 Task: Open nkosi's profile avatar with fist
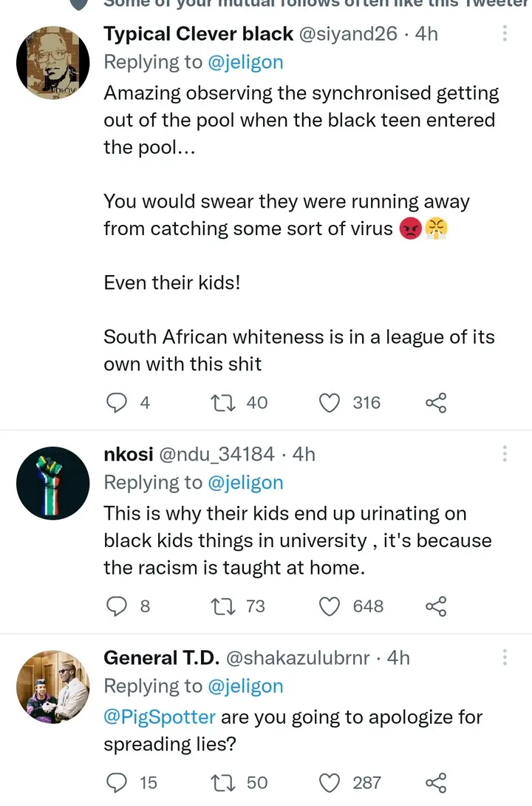coord(52,484)
